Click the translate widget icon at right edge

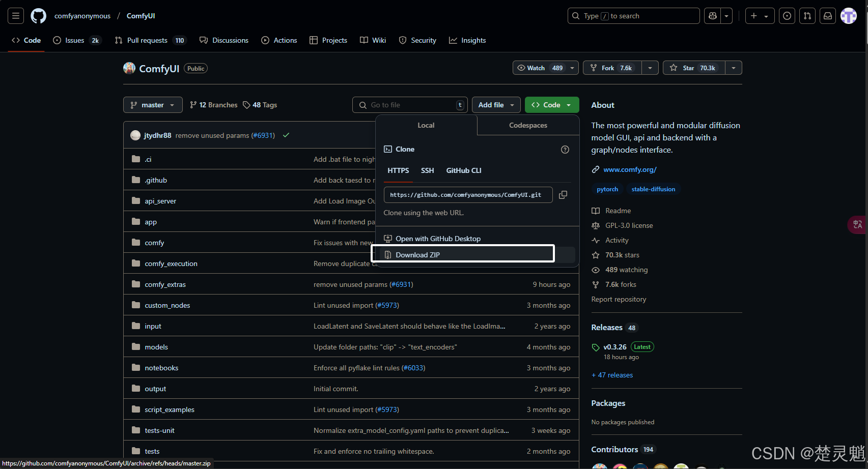(858, 224)
